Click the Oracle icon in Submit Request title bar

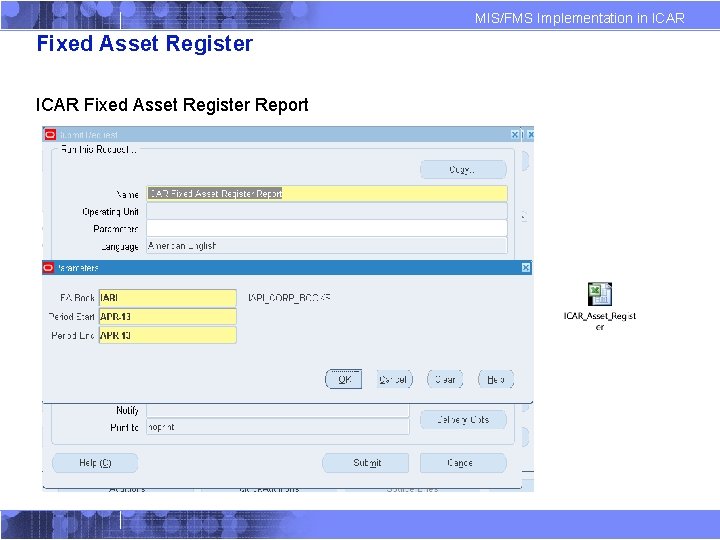tap(50, 135)
